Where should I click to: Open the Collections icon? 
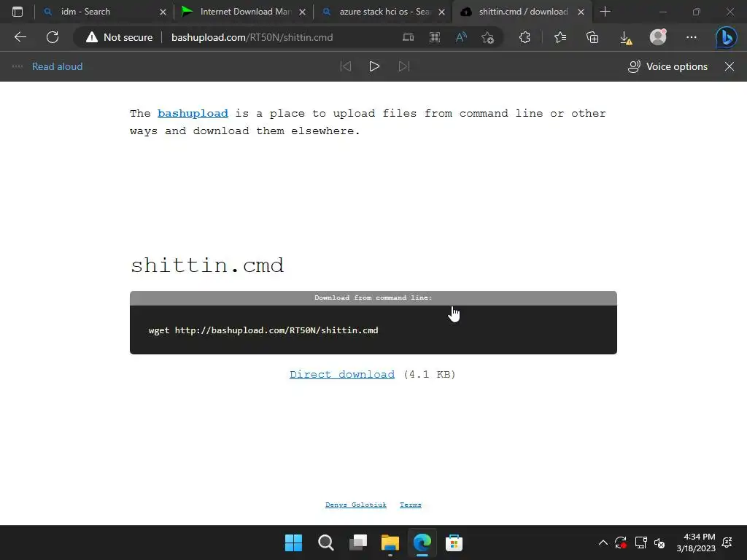click(x=592, y=37)
